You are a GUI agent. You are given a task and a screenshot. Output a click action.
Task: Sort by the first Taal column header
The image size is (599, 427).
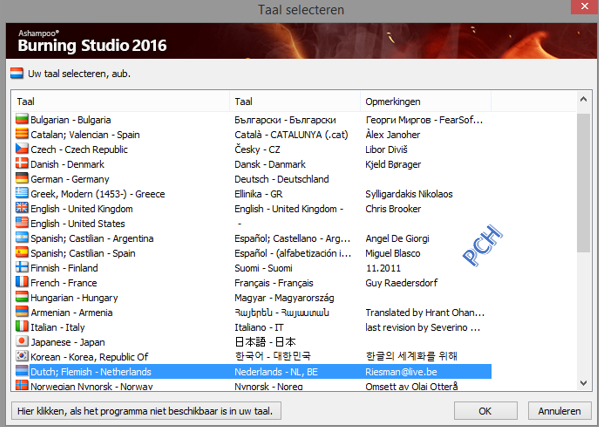click(120, 102)
